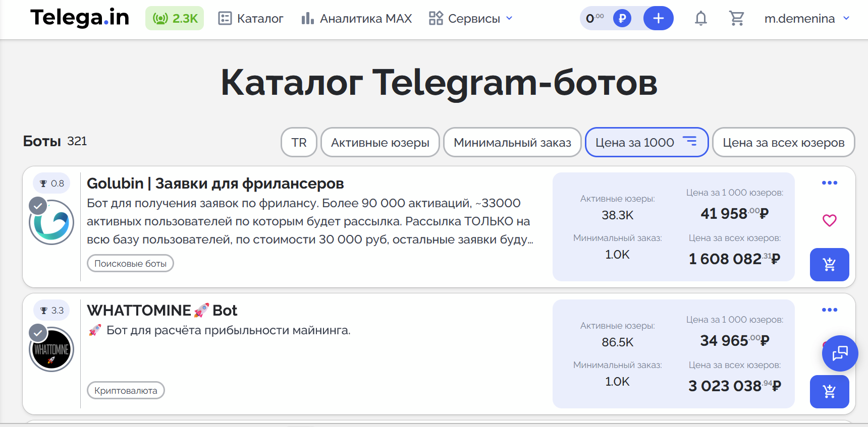The height and width of the screenshot is (427, 868).
Task: Sort by Активные юзеры
Action: 380,142
